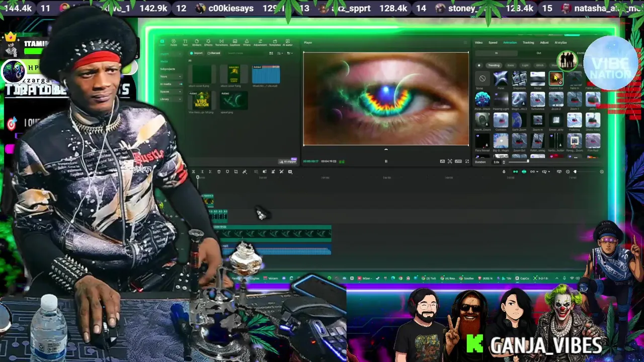Expand the Yours section in sidebar
This screenshot has width=644, height=362.
point(170,76)
